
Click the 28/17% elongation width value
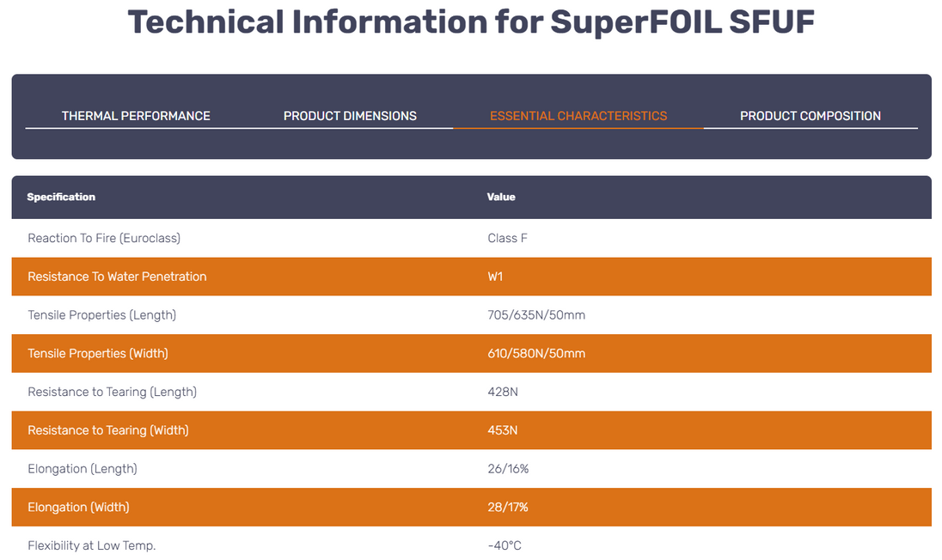click(507, 508)
